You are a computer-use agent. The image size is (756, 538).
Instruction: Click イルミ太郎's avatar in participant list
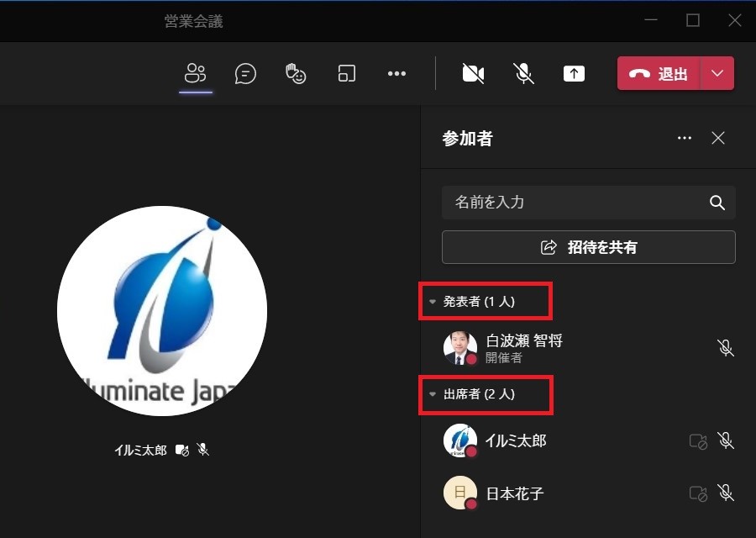point(460,440)
